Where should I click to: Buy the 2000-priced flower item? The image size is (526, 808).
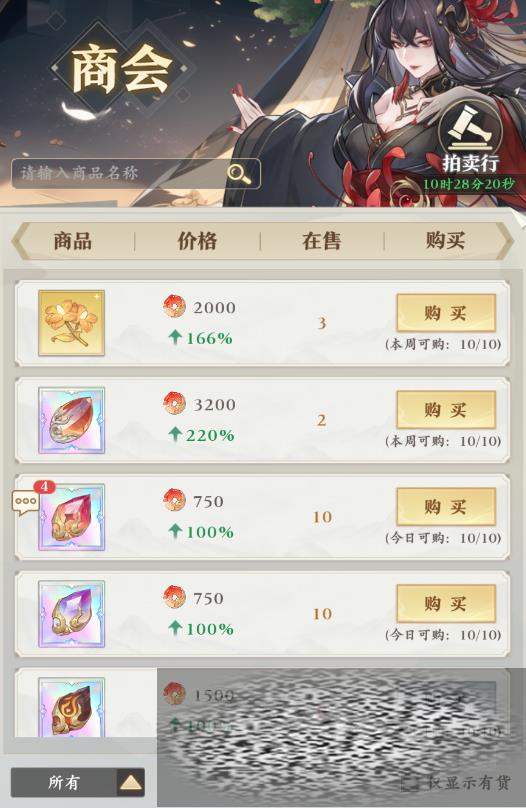446,313
